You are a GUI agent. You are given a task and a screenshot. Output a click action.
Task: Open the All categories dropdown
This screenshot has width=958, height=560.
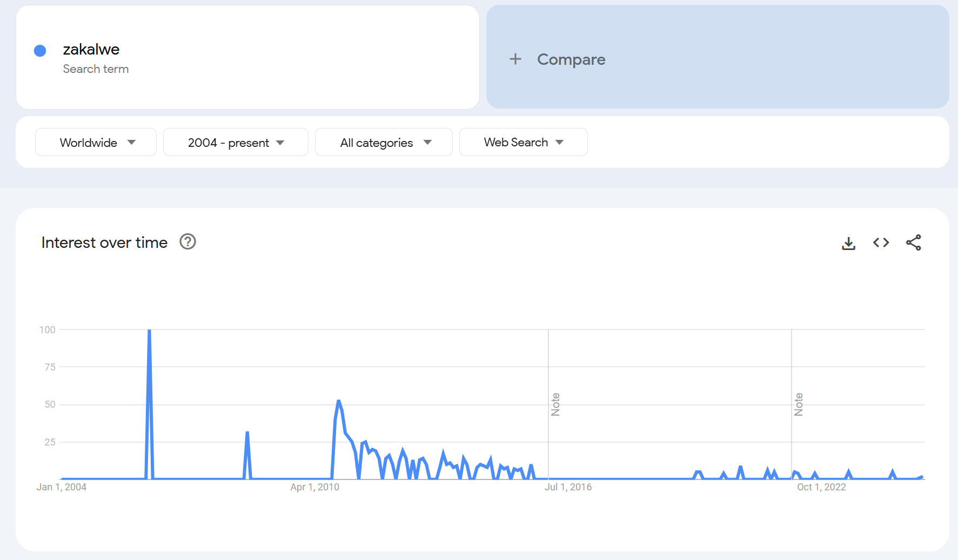pyautogui.click(x=384, y=142)
